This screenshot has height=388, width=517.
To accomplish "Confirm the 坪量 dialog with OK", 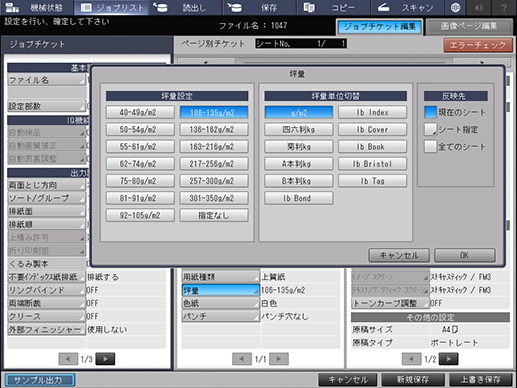I will (465, 255).
